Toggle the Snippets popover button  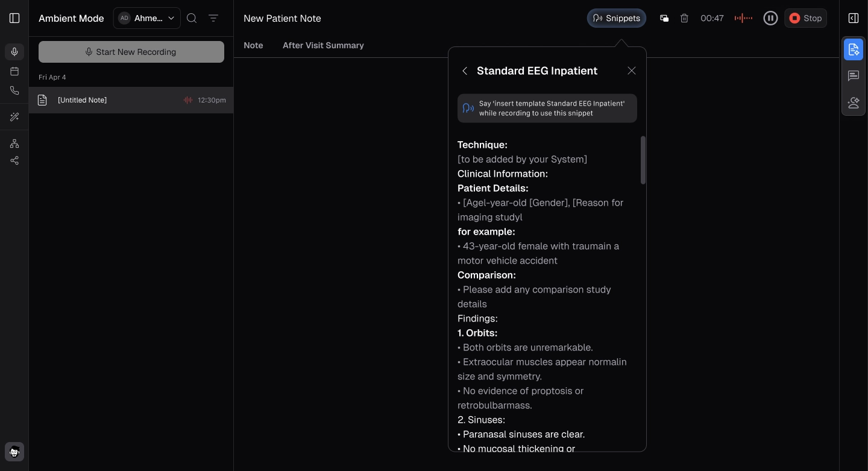(617, 18)
